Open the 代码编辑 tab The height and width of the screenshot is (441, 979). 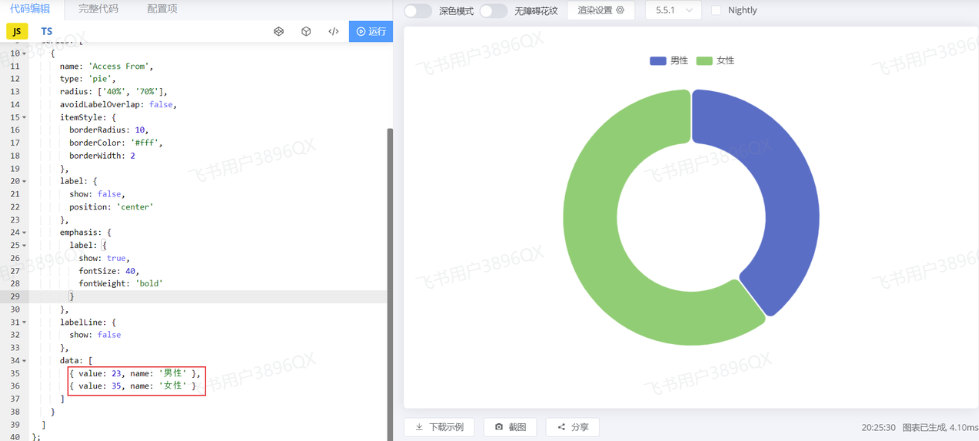click(29, 9)
